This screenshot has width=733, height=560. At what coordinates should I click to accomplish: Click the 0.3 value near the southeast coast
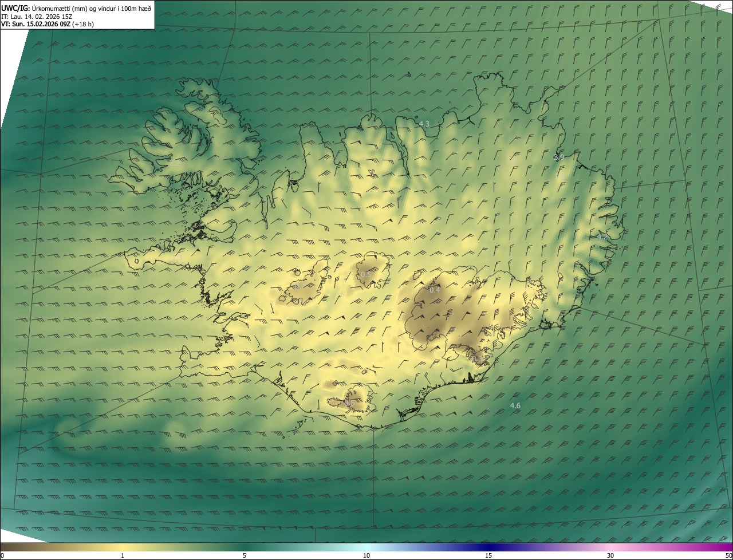point(476,358)
